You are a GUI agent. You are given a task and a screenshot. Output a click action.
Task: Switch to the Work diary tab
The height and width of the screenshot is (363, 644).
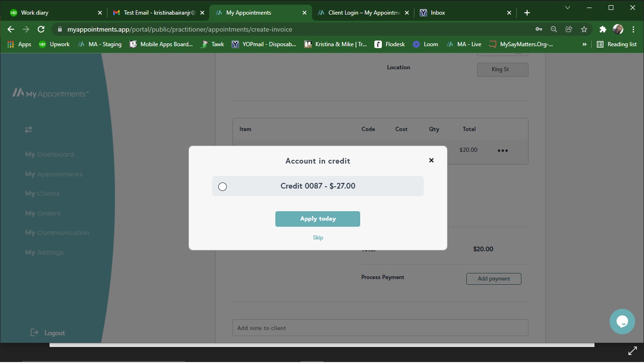click(52, 13)
